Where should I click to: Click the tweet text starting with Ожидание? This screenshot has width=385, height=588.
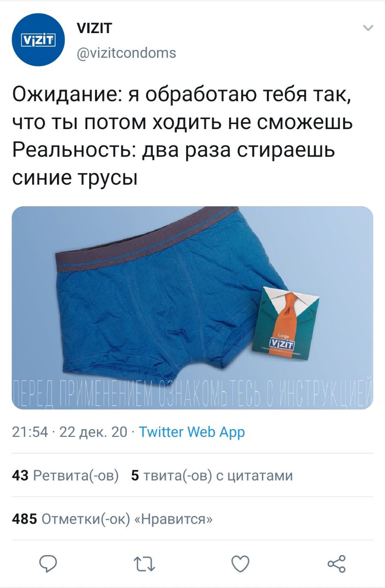coord(183,135)
